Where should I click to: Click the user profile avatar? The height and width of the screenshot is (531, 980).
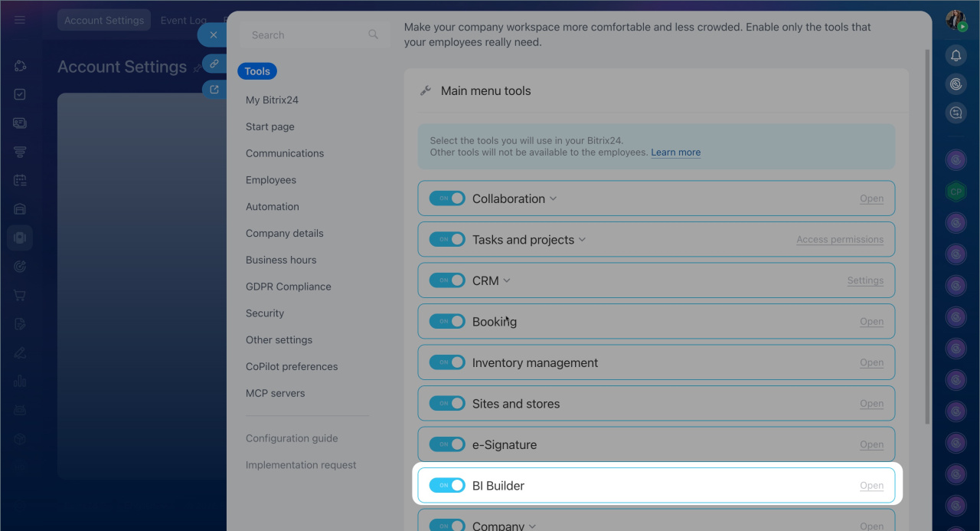[x=955, y=21]
